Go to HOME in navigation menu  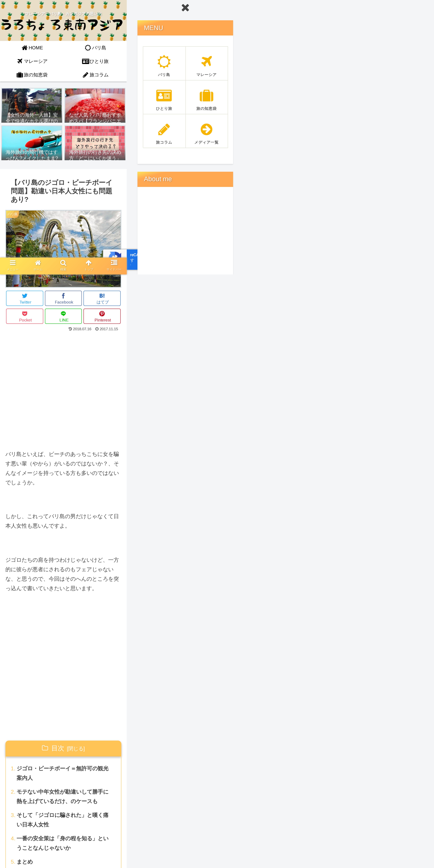pos(32,48)
